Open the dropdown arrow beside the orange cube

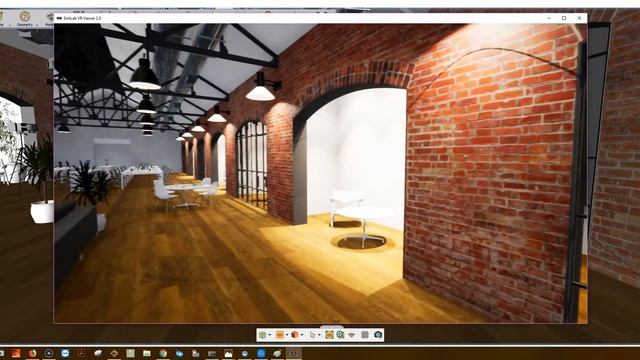pyautogui.click(x=287, y=335)
